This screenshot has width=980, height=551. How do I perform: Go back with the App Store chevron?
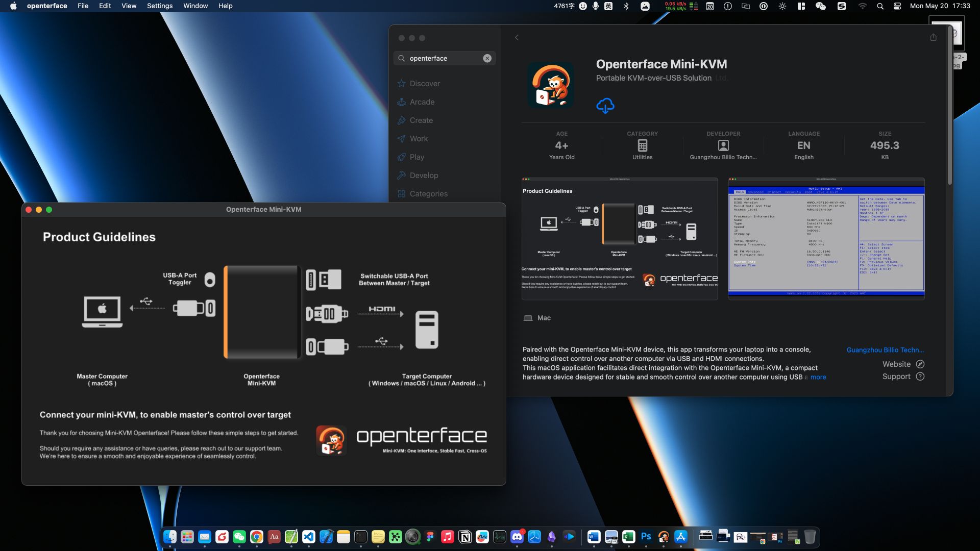click(517, 37)
